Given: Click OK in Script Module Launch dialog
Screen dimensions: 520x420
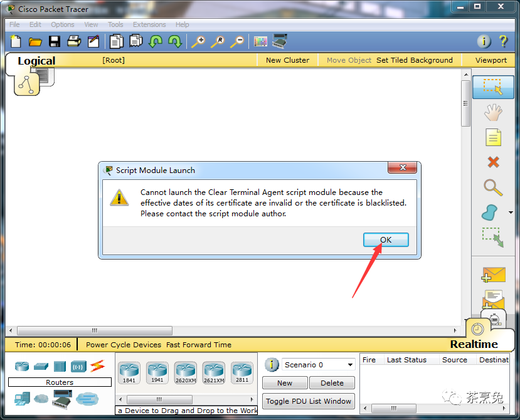Looking at the screenshot, I should pos(386,239).
